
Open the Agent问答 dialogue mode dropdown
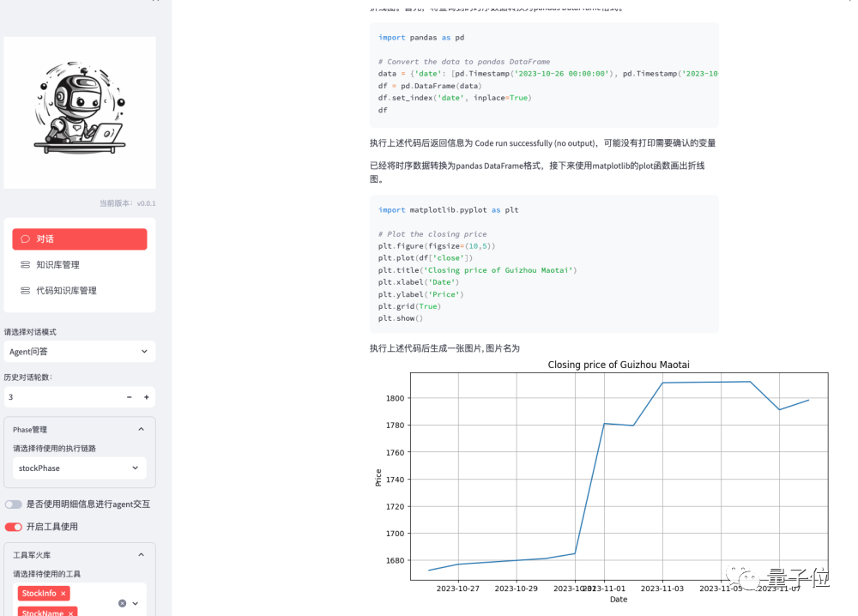point(79,351)
